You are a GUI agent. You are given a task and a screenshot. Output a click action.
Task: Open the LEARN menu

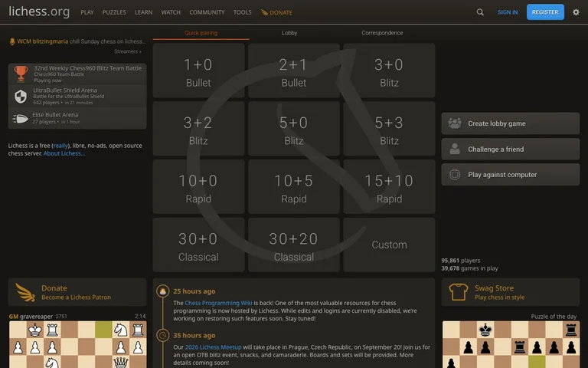[144, 12]
